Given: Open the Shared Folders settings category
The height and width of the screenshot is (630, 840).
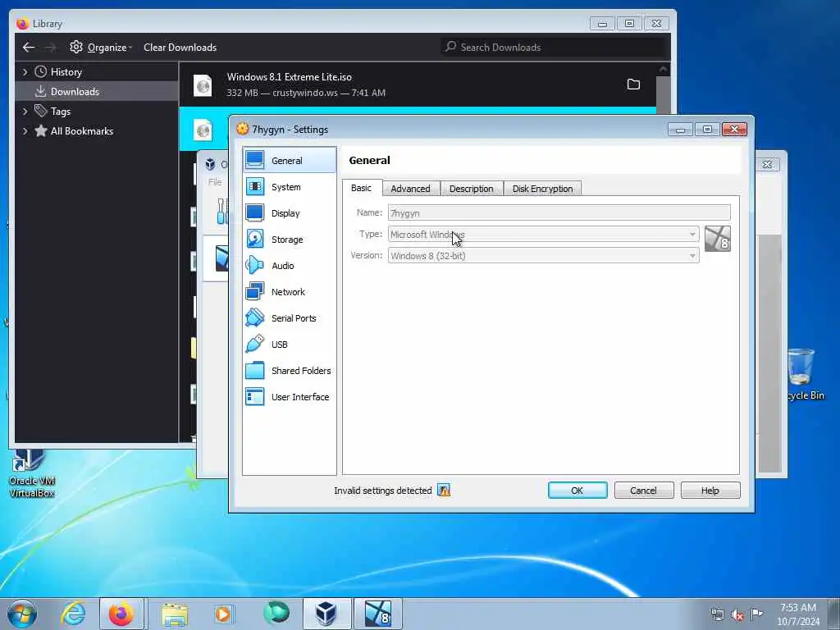Looking at the screenshot, I should 290,370.
